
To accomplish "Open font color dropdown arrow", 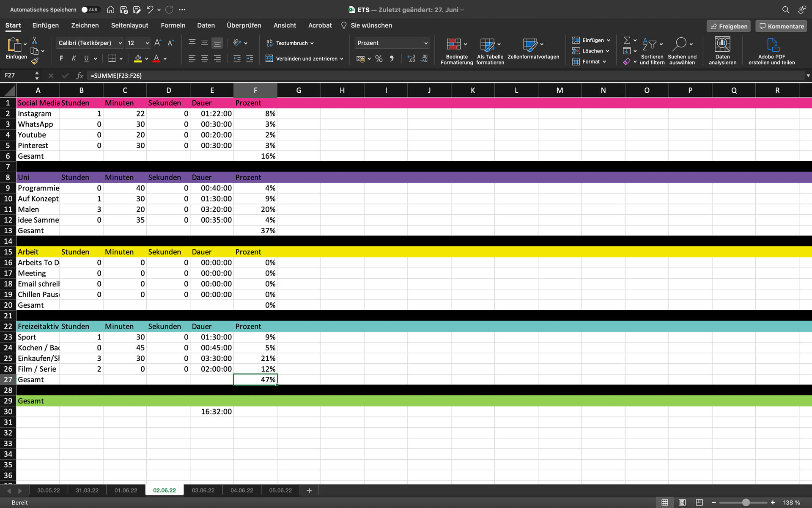I will pos(165,59).
